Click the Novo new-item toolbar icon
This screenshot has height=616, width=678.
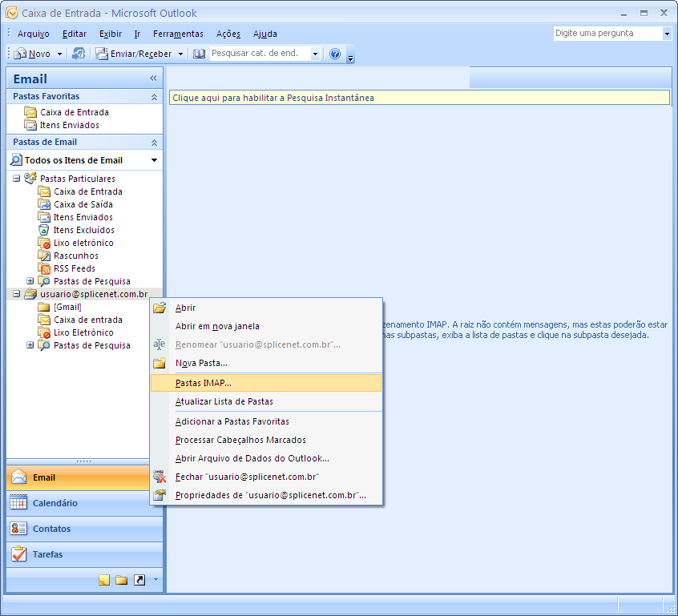[20, 54]
